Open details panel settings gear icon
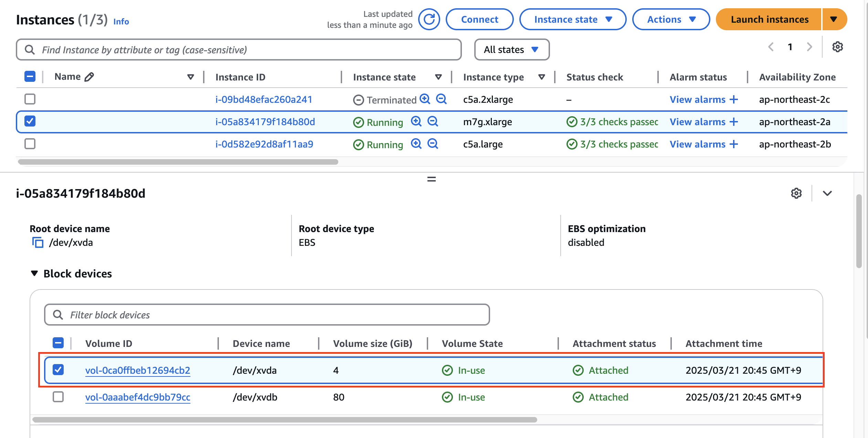The width and height of the screenshot is (868, 438). coord(796,193)
